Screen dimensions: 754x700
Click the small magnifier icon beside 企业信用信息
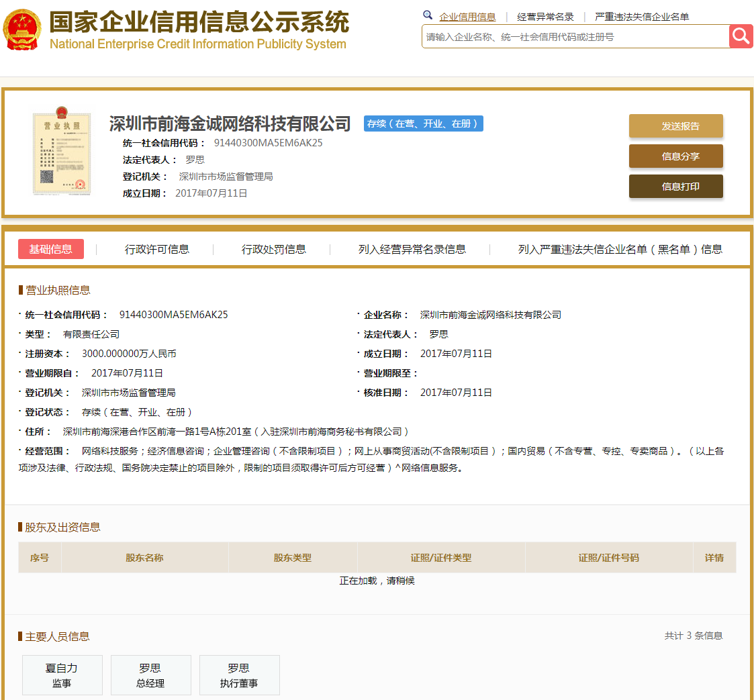tap(428, 16)
